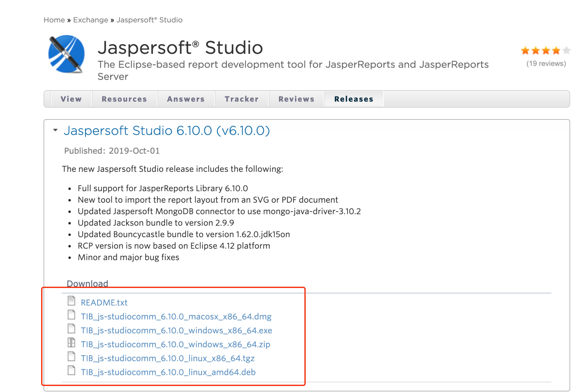Click the (19 reviews) text
The image size is (578, 392).
546,64
